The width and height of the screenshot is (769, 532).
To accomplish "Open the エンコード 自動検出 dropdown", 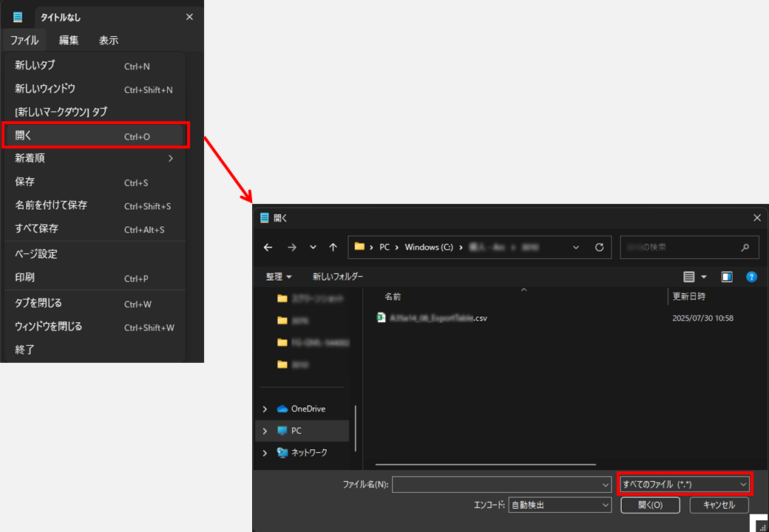I will [559, 505].
